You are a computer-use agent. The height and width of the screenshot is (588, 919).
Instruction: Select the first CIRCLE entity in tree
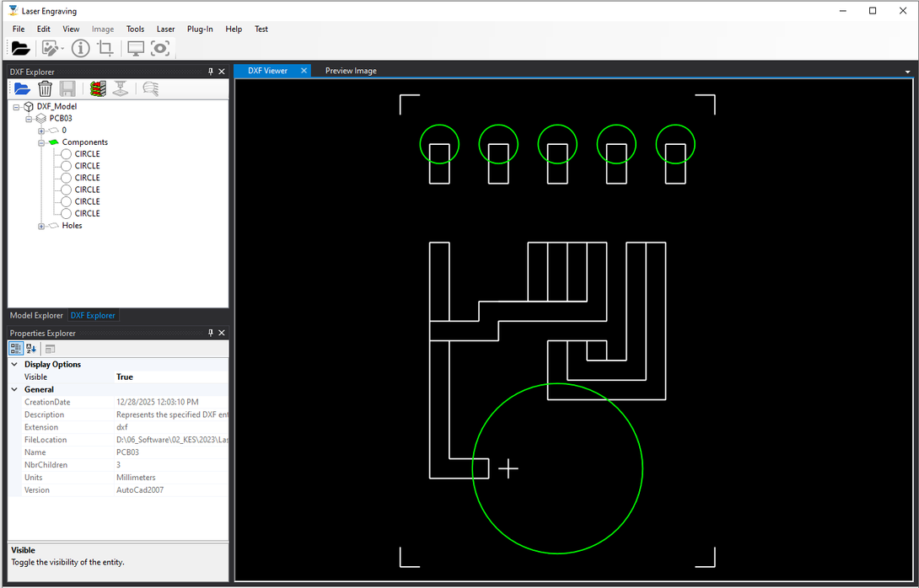pos(87,154)
